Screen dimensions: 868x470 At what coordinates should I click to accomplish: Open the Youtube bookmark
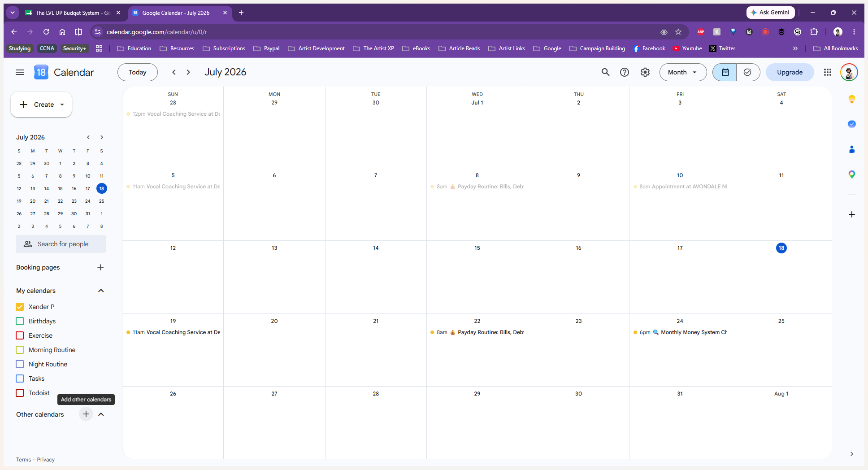687,48
